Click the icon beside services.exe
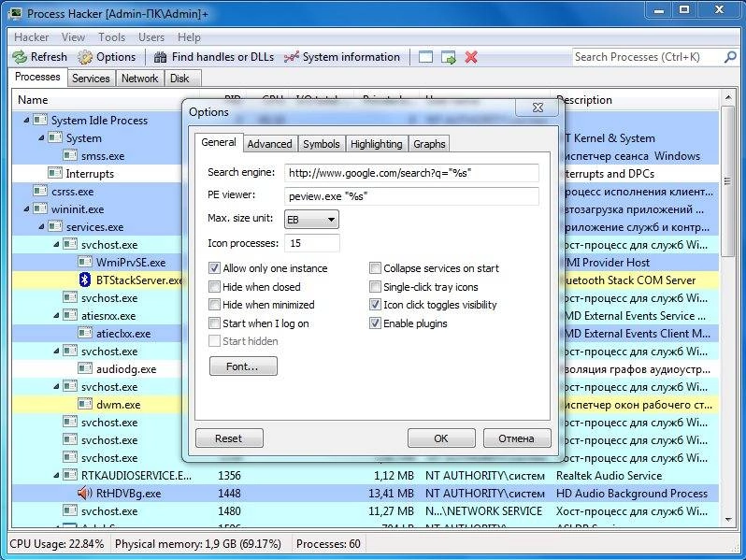The height and width of the screenshot is (560, 746). [x=55, y=226]
